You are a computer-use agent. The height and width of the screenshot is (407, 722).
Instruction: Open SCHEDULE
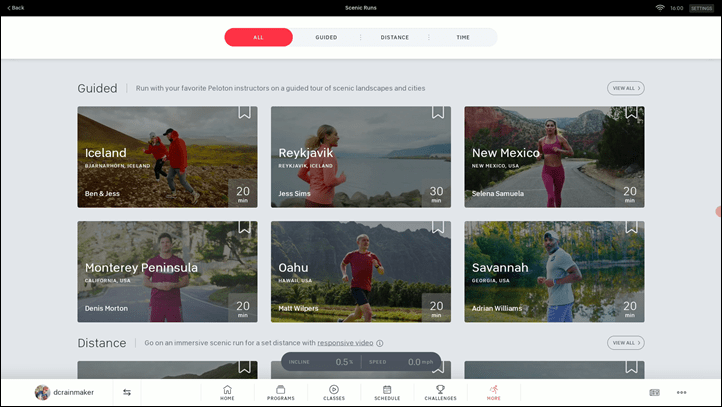tap(387, 393)
